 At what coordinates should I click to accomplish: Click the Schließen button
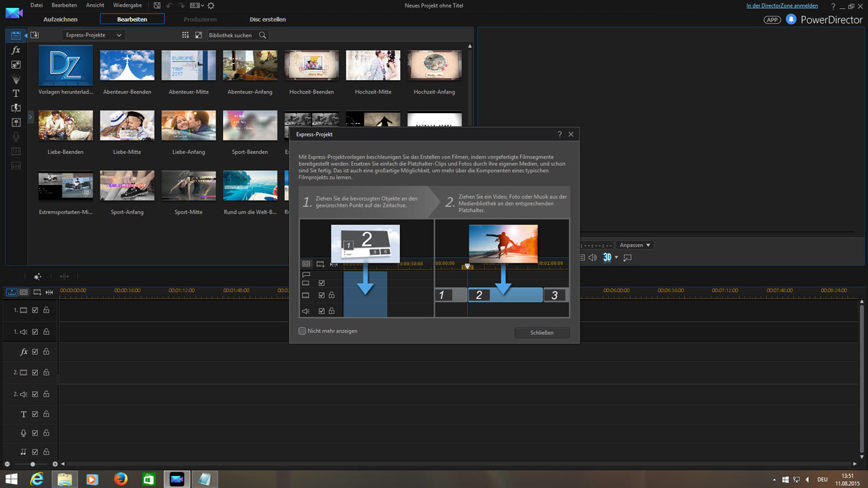click(x=541, y=333)
